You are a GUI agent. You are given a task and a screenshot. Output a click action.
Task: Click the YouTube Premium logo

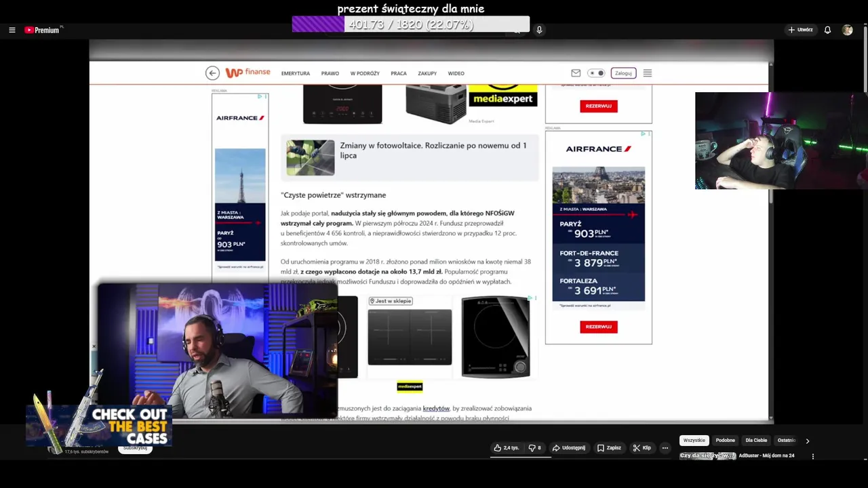point(43,30)
